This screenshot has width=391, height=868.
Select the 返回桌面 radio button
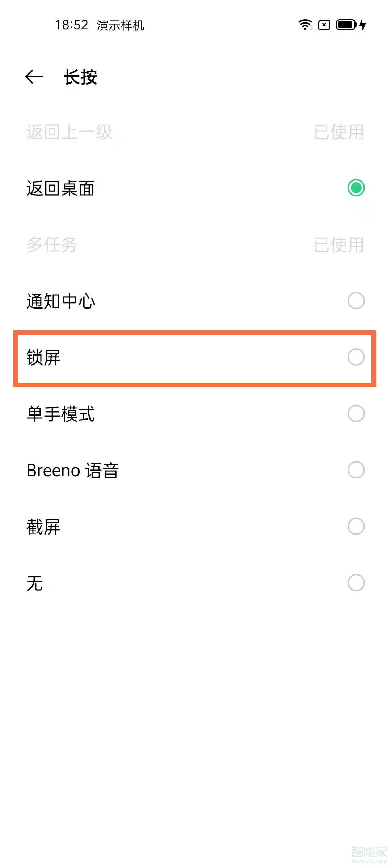356,188
